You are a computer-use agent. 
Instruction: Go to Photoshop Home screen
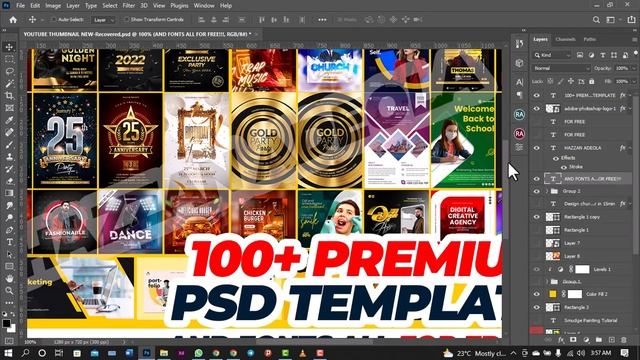point(13,20)
